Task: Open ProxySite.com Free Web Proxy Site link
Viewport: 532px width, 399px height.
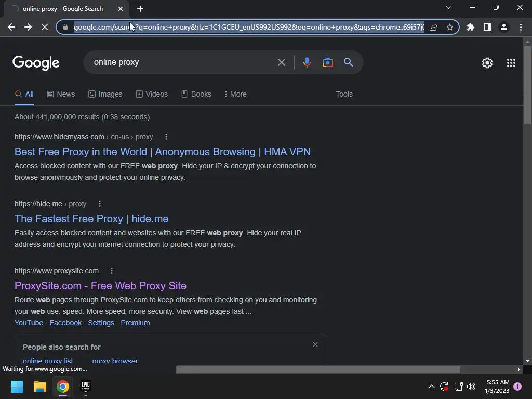Action: 100,286
